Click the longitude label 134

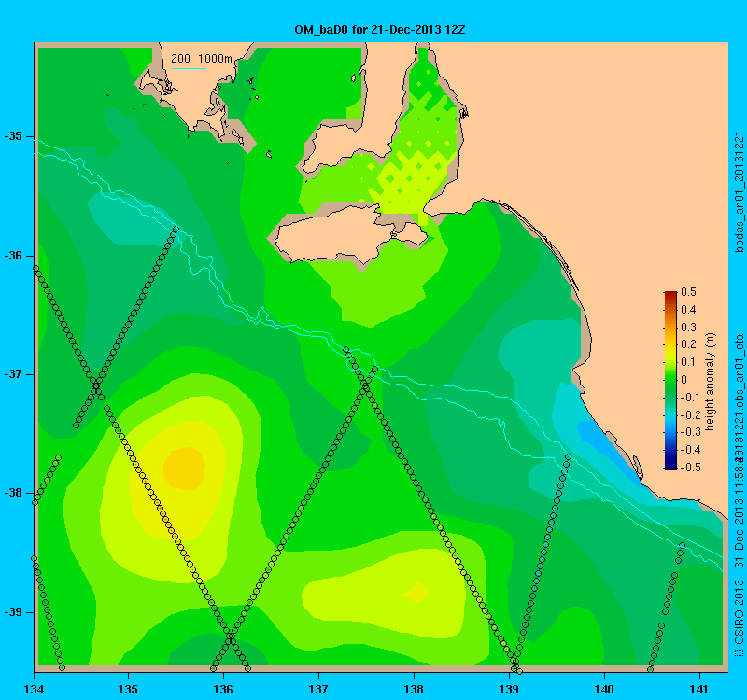[34, 689]
